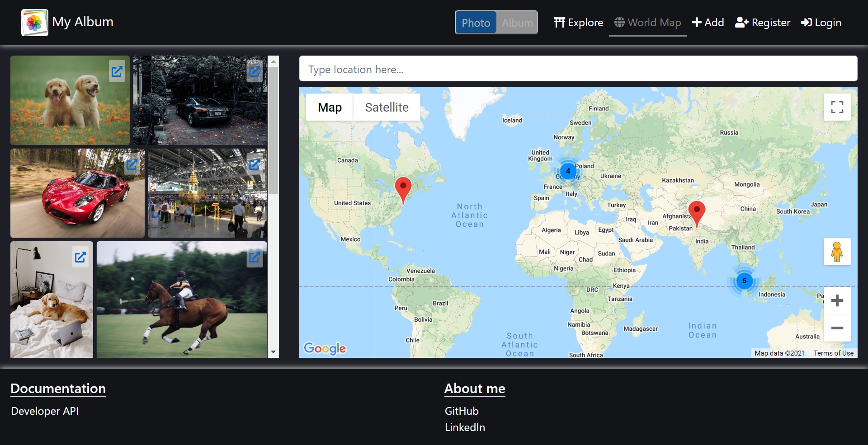Open the red sports car thumbnail
The image size is (868, 445).
(x=77, y=193)
